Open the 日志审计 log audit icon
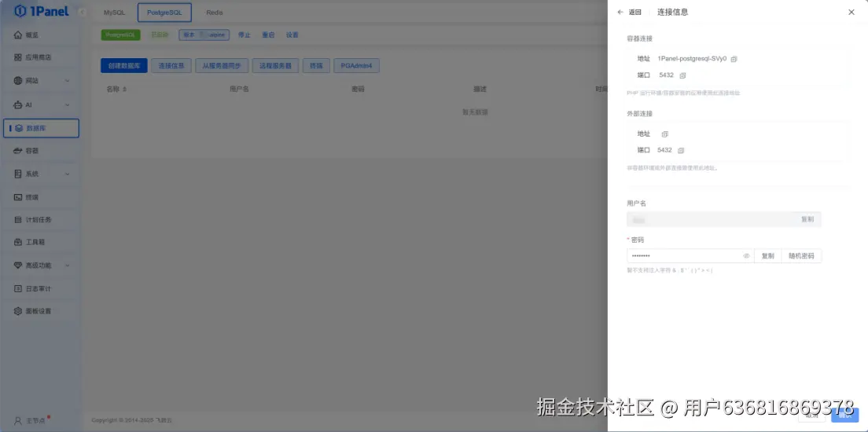The width and height of the screenshot is (868, 432). coord(18,289)
